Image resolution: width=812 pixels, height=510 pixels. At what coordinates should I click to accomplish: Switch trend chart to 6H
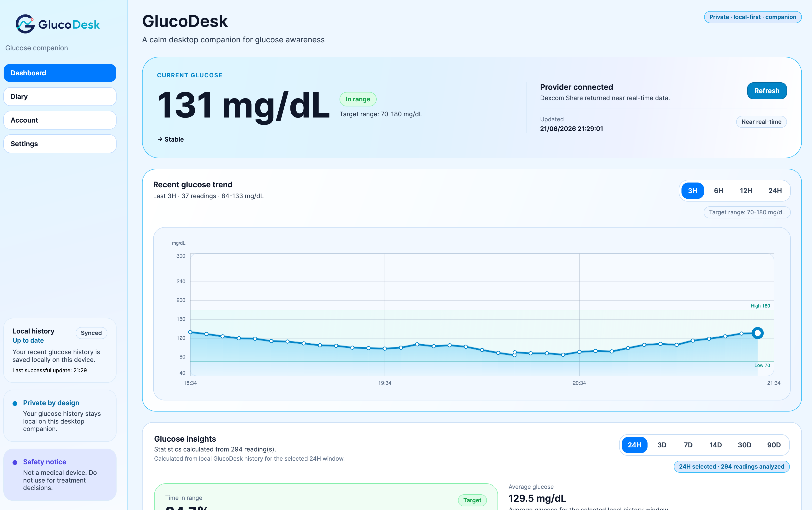click(x=719, y=190)
